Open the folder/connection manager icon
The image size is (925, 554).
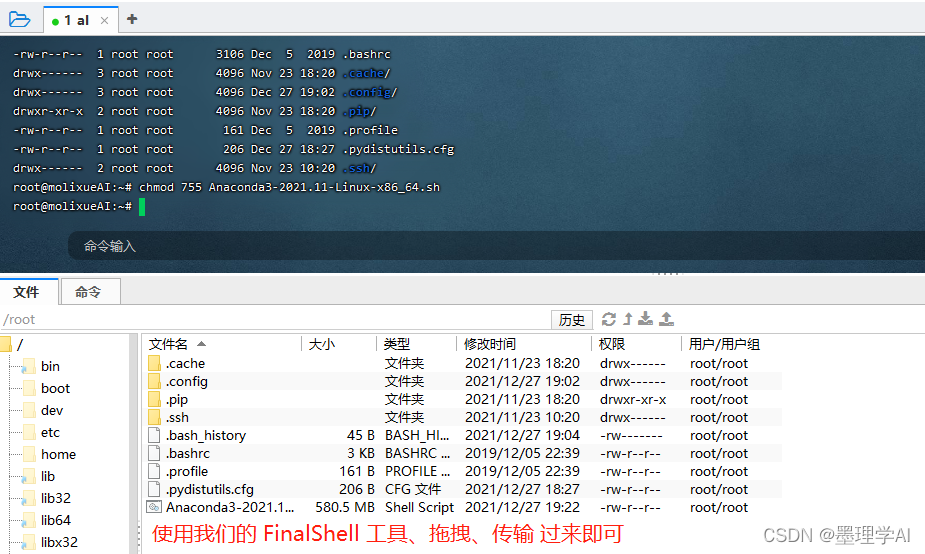(x=19, y=19)
